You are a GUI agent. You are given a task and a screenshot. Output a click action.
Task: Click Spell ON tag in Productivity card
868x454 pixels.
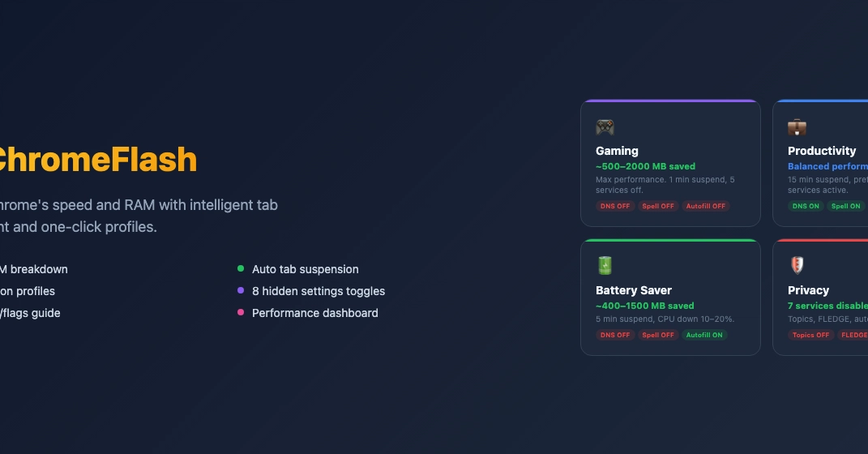[x=845, y=206]
